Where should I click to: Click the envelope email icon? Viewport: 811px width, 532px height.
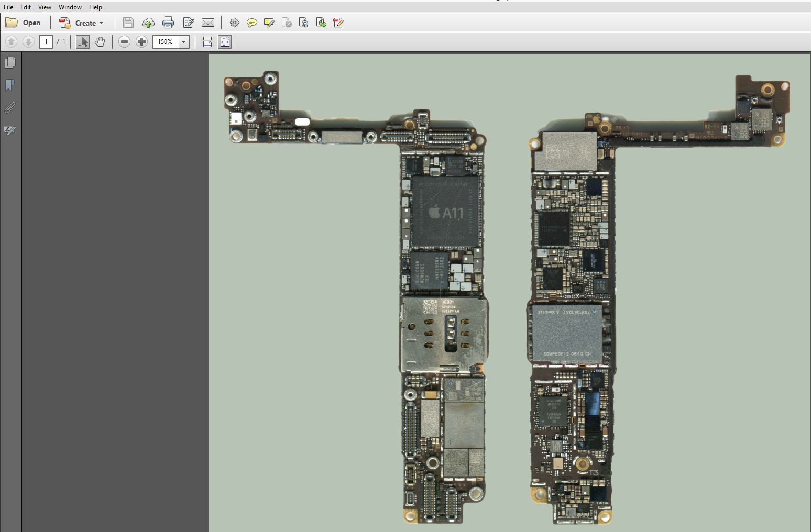[x=208, y=23]
